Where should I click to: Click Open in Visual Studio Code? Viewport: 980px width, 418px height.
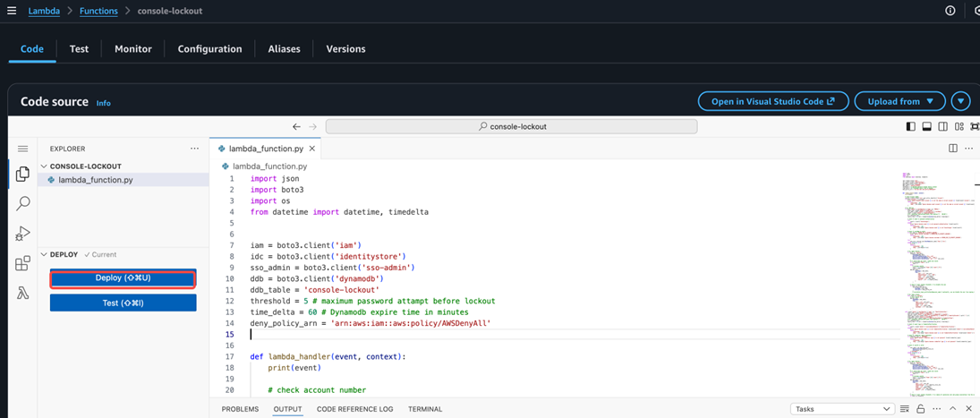coord(772,102)
